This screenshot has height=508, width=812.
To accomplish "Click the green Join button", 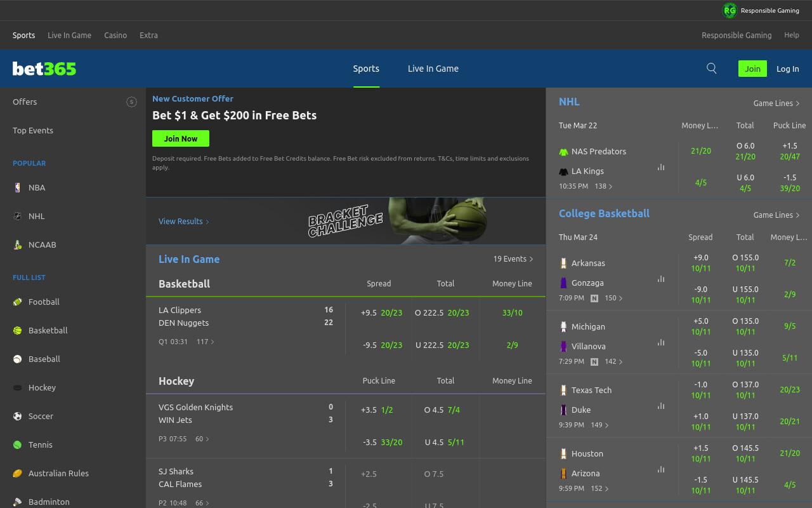I will (752, 69).
